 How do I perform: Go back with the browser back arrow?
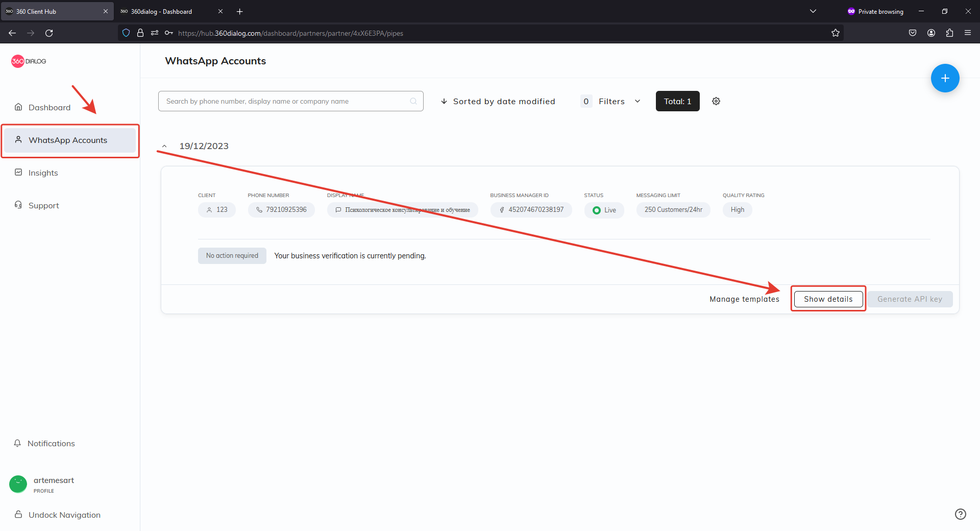pos(12,33)
